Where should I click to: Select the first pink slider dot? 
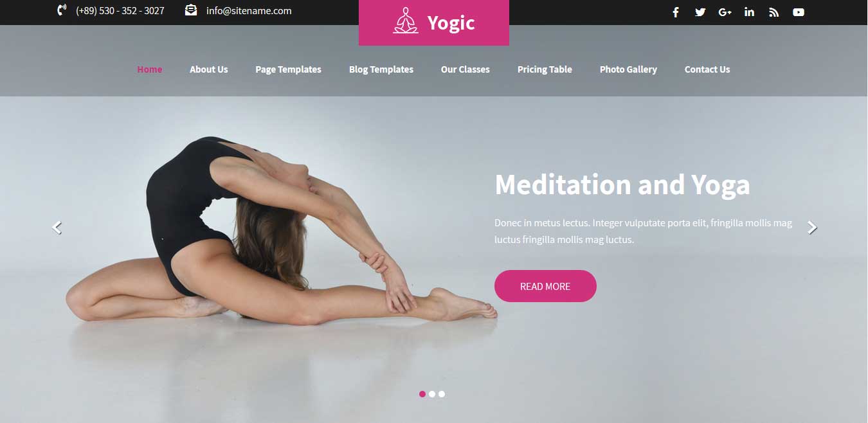pos(422,394)
